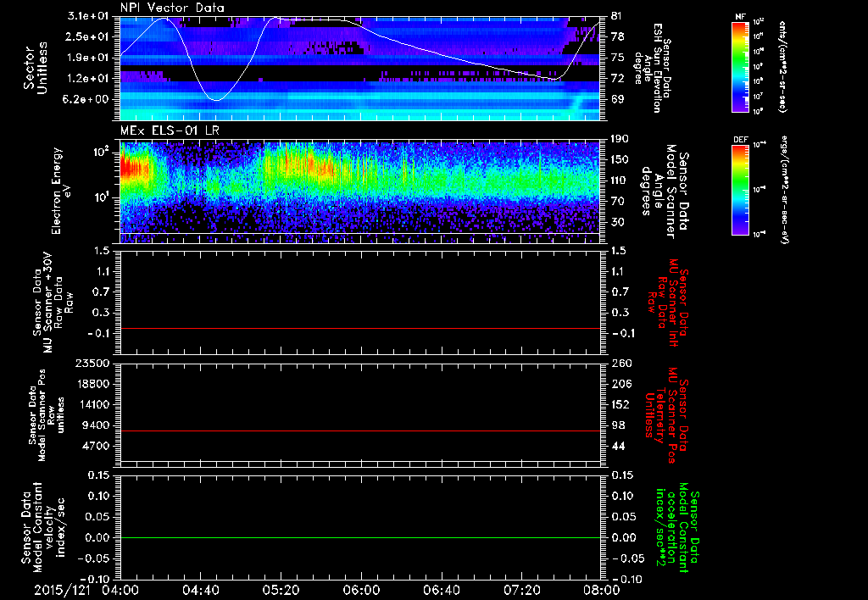
Task: Click the NF colorbar units label
Action: 782,67
